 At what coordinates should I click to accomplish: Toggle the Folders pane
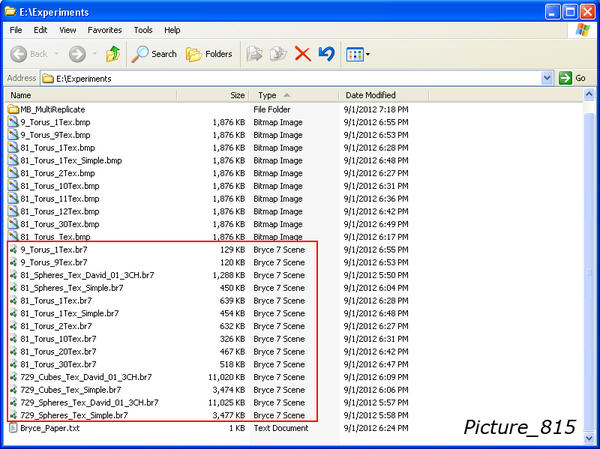[x=209, y=54]
